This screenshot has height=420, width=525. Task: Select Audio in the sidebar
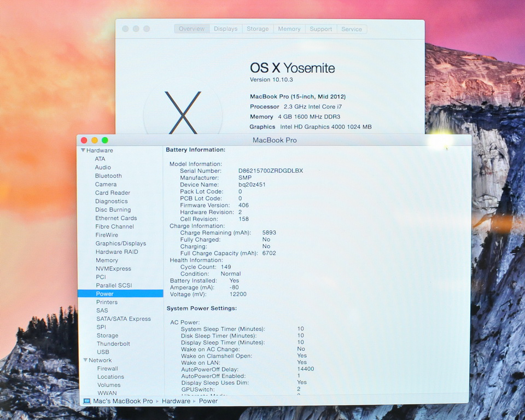tap(103, 167)
